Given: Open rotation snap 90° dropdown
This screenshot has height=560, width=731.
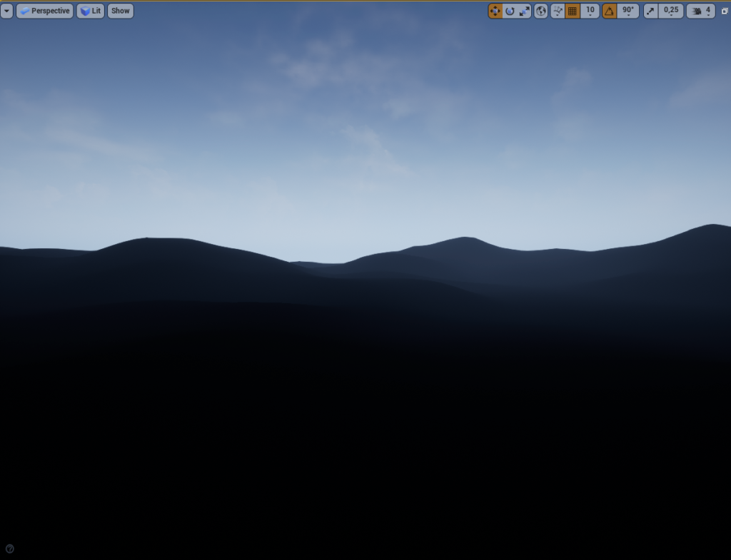Looking at the screenshot, I should pyautogui.click(x=627, y=11).
